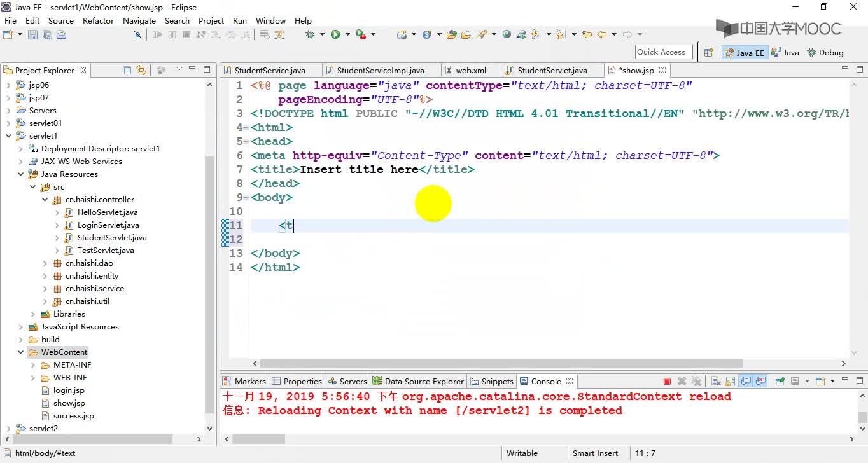Toggle Scroll Lock in Console
The width and height of the screenshot is (868, 463).
click(731, 382)
